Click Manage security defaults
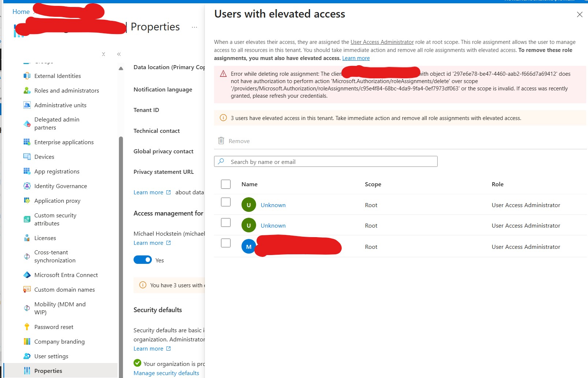The width and height of the screenshot is (588, 378). pos(166,373)
